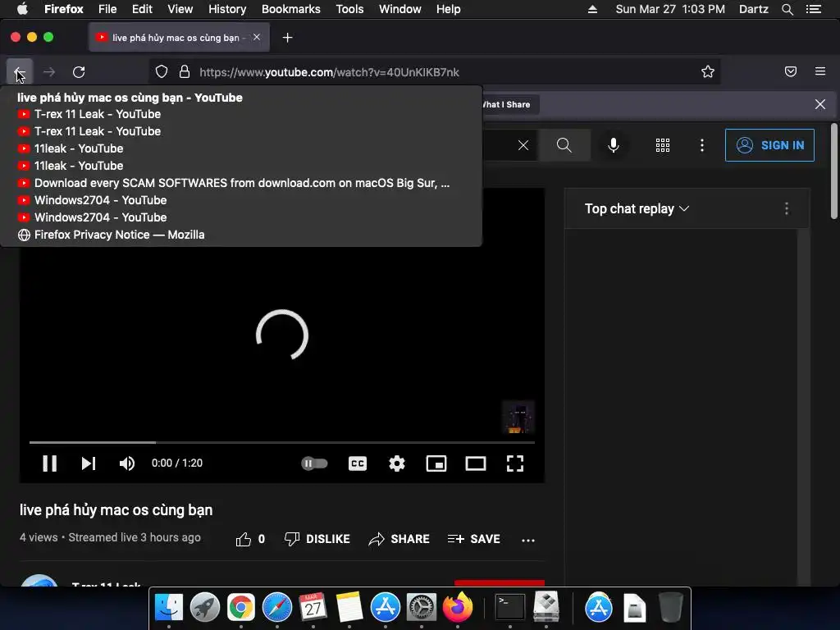The height and width of the screenshot is (630, 840).
Task: Reload the current page
Action: pyautogui.click(x=79, y=72)
